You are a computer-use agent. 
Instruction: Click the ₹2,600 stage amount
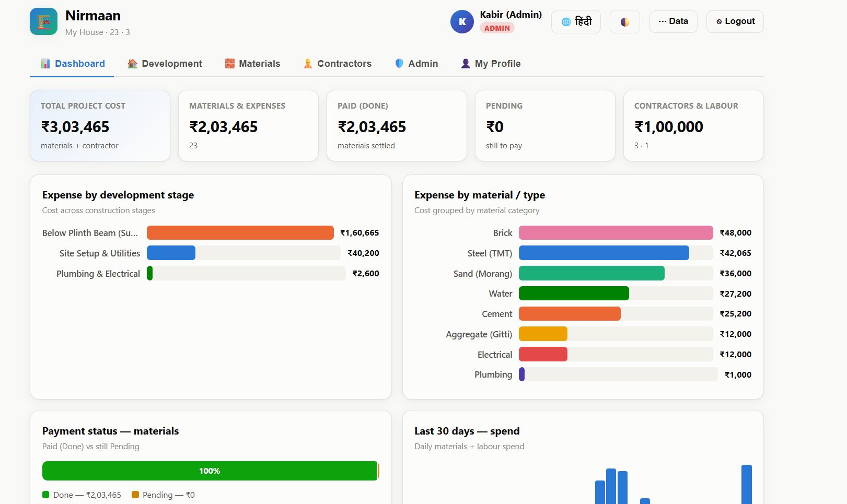tap(366, 274)
